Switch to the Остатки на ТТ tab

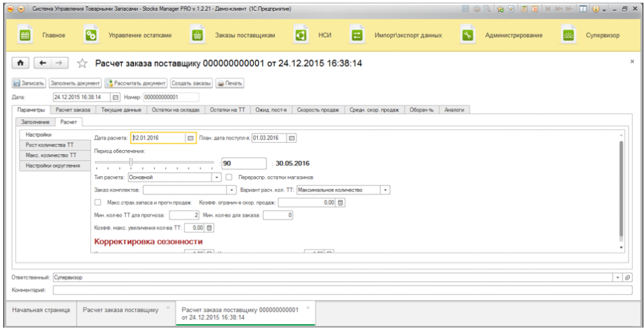click(227, 110)
